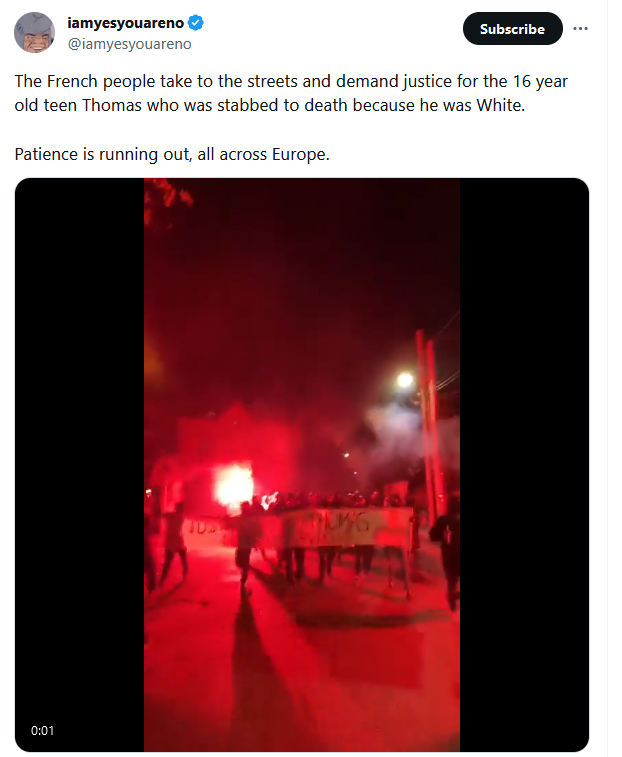Click the tree branches at video top
The image size is (622, 757).
[x=167, y=200]
